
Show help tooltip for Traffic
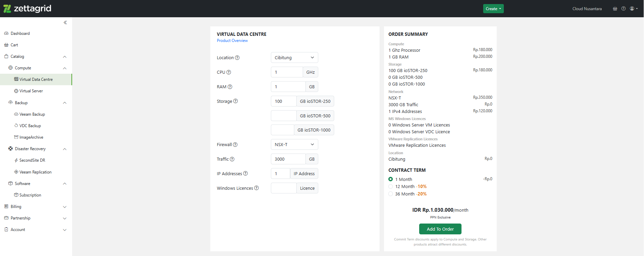[x=232, y=159]
